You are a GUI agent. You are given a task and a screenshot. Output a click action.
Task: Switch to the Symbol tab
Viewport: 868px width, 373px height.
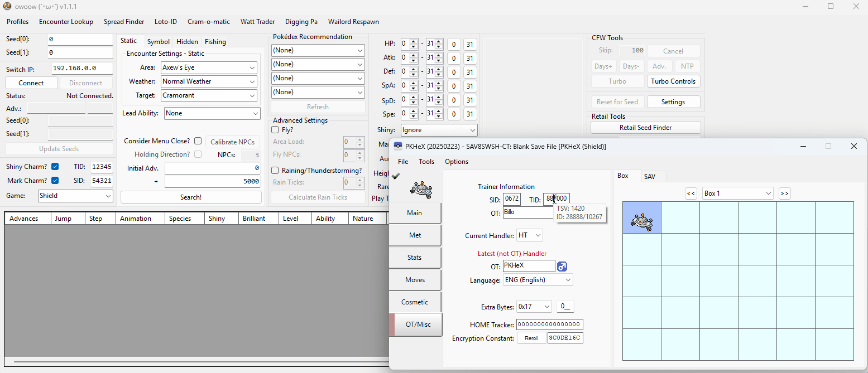pos(159,42)
